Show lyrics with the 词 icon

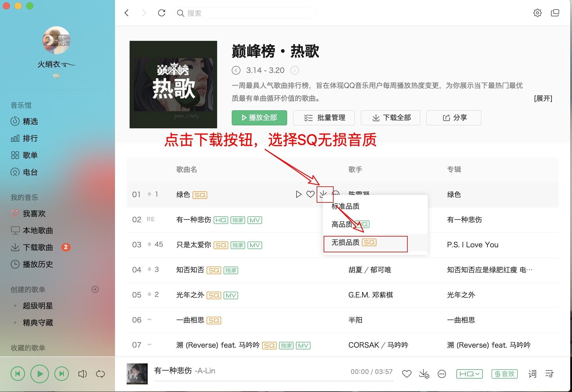coord(532,374)
